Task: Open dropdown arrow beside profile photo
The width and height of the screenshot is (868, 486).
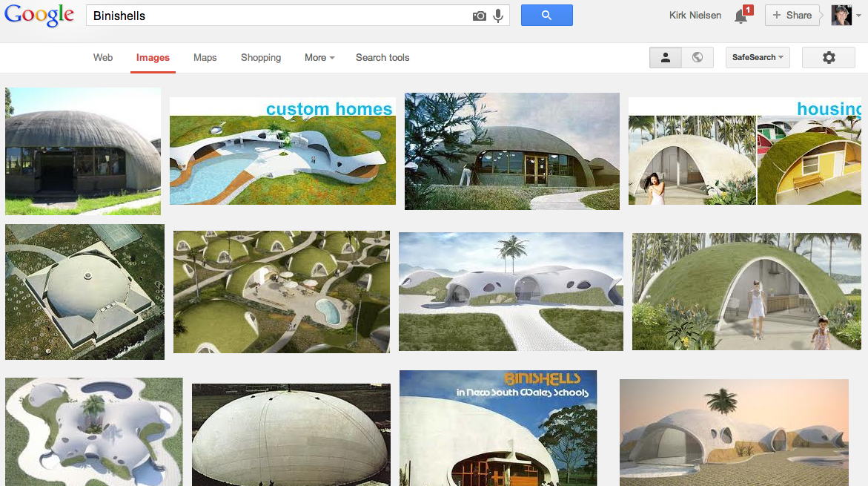Action: [x=858, y=16]
